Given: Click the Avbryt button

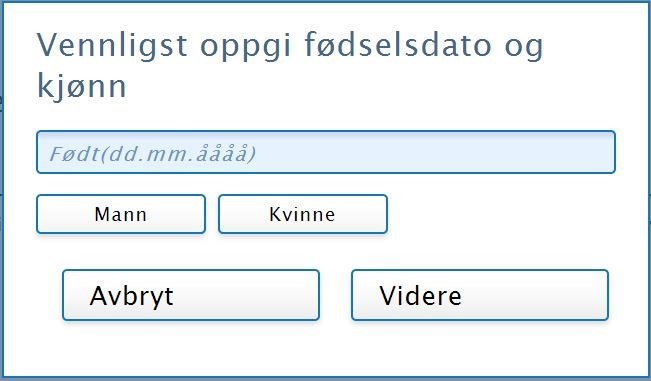Looking at the screenshot, I should (191, 295).
